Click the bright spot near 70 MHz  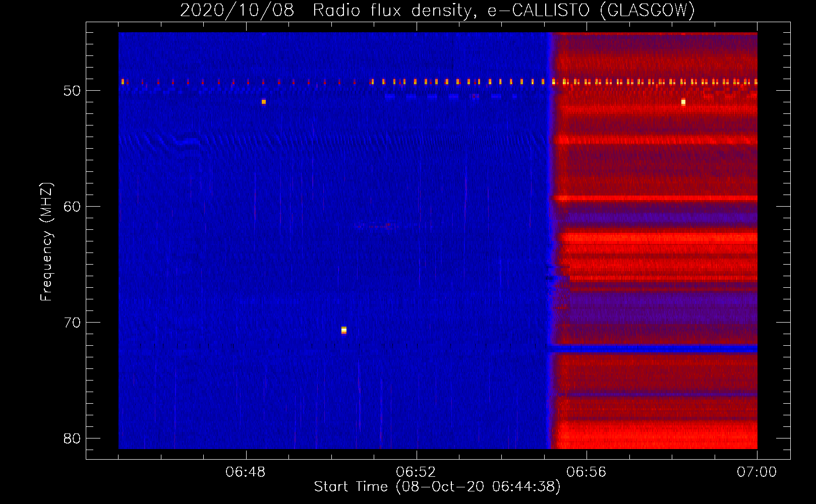(344, 330)
